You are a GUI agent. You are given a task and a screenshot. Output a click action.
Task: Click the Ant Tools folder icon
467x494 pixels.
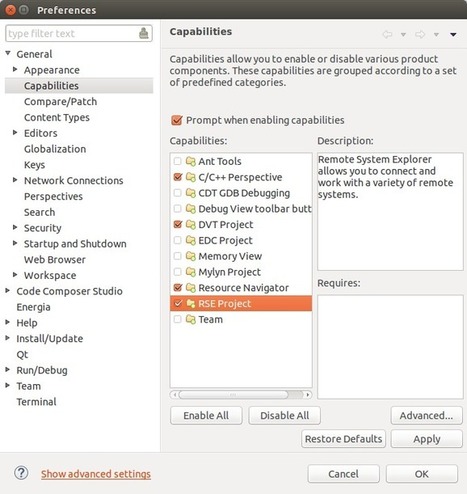point(190,161)
